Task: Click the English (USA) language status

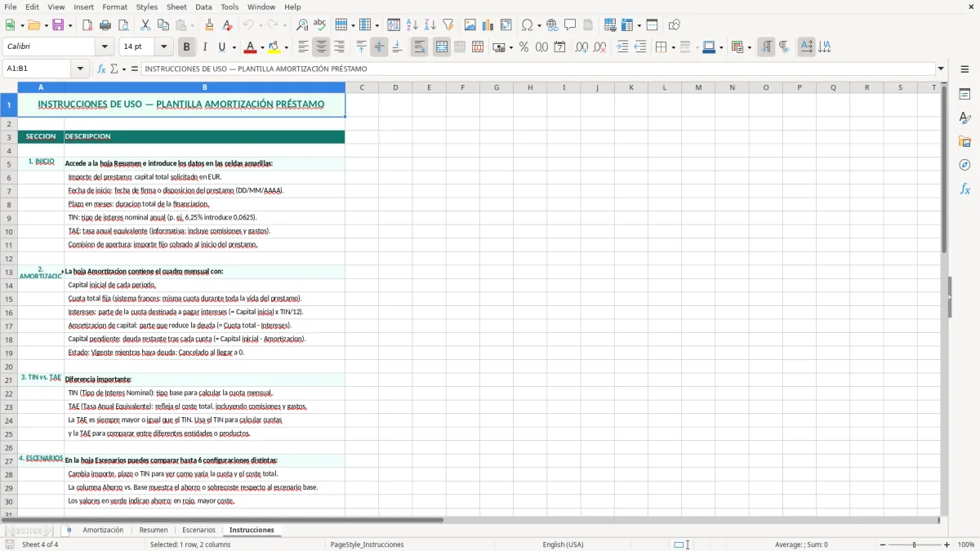Action: coord(563,544)
